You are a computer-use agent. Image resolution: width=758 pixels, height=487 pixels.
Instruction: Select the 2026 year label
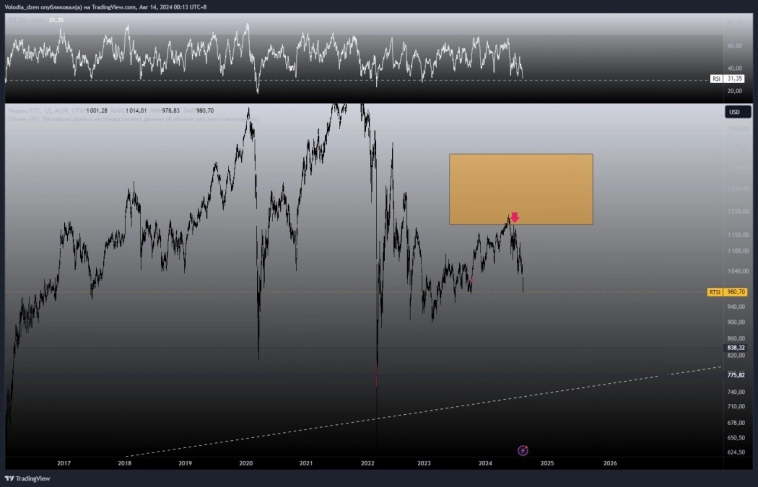click(610, 463)
